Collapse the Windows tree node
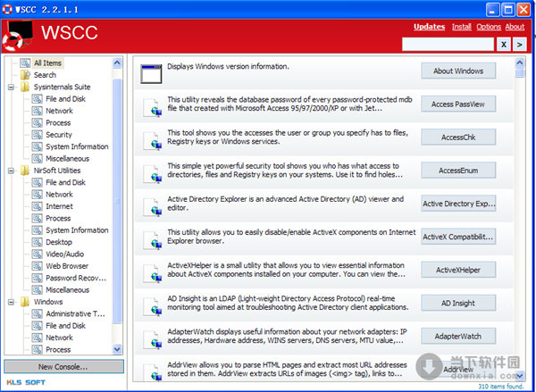This screenshot has height=392, width=536. click(11, 302)
